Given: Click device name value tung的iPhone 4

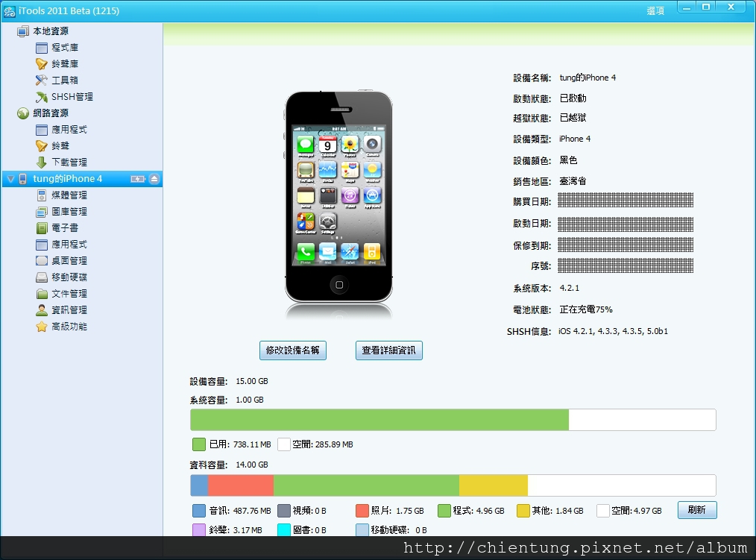Looking at the screenshot, I should (x=588, y=78).
